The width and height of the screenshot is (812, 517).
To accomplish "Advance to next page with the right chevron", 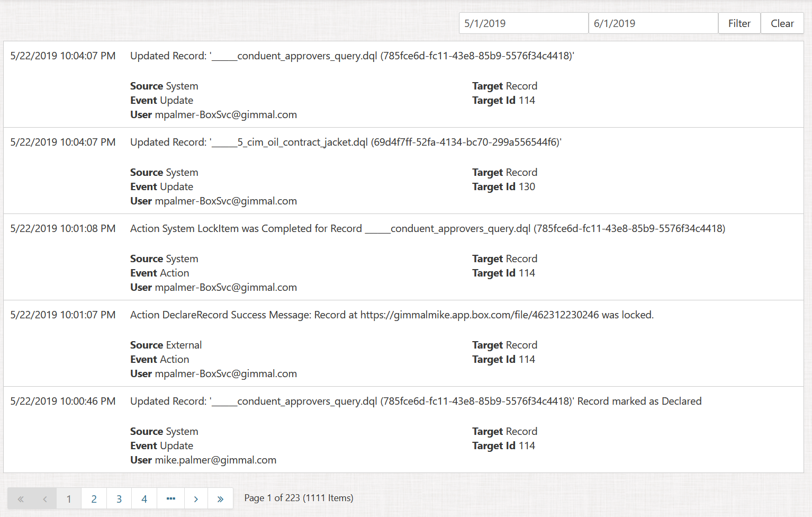I will click(196, 498).
